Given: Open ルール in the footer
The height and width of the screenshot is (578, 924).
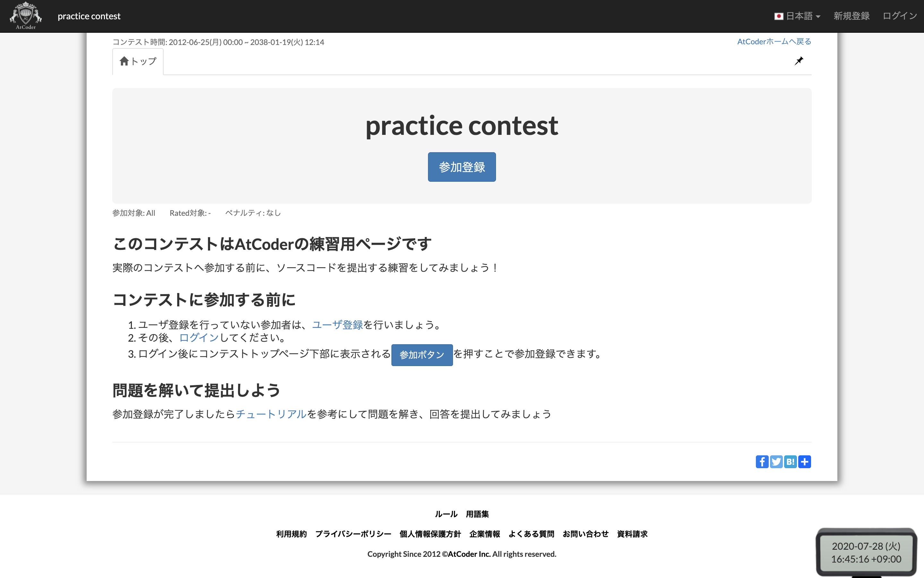Looking at the screenshot, I should pos(446,514).
